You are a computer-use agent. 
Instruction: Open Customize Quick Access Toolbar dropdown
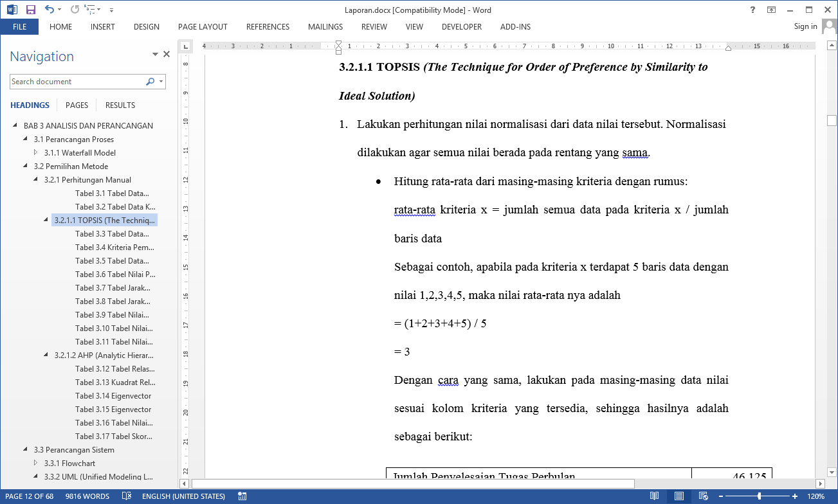tap(111, 10)
